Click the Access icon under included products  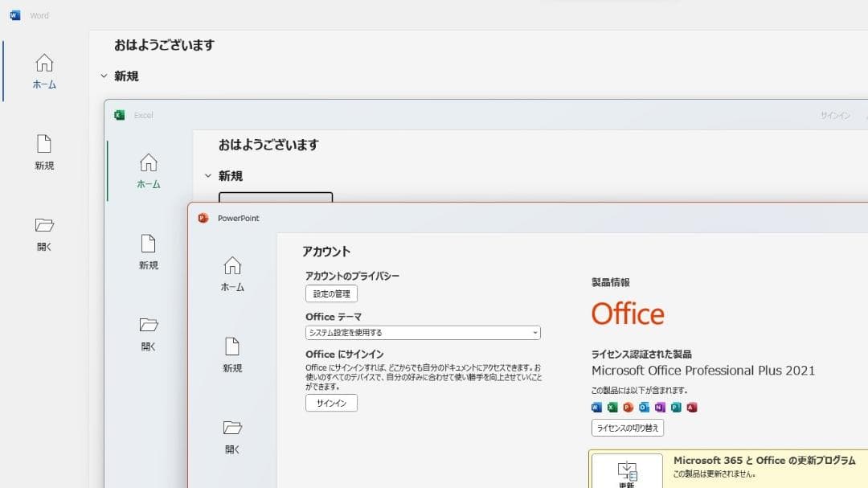pyautogui.click(x=691, y=407)
